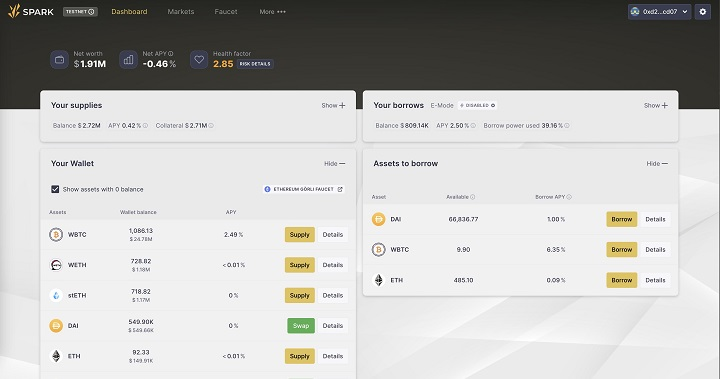The height and width of the screenshot is (379, 720).
Task: Click the Spark logo icon
Action: [x=14, y=11]
